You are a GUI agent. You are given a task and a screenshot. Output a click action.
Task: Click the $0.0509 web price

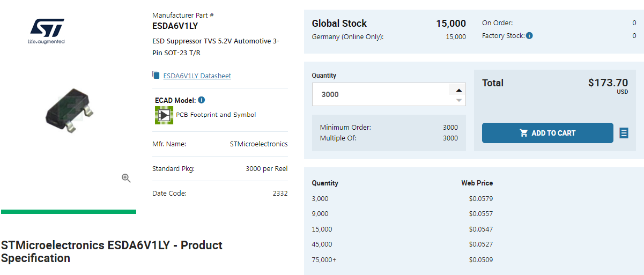point(481,260)
